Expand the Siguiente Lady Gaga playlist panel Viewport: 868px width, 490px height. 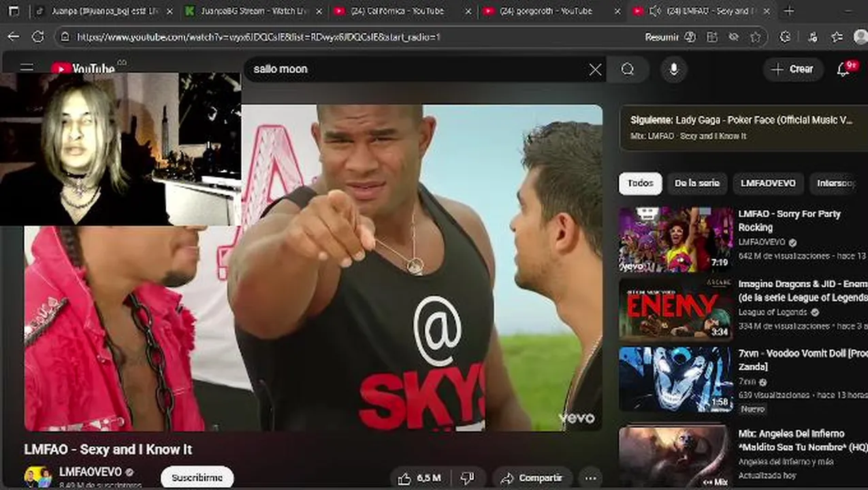coord(743,127)
